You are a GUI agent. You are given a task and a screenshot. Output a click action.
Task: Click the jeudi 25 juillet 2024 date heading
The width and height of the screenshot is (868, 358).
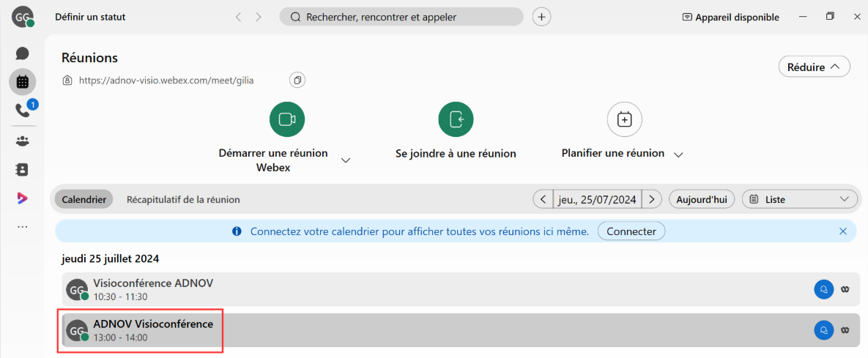click(110, 258)
